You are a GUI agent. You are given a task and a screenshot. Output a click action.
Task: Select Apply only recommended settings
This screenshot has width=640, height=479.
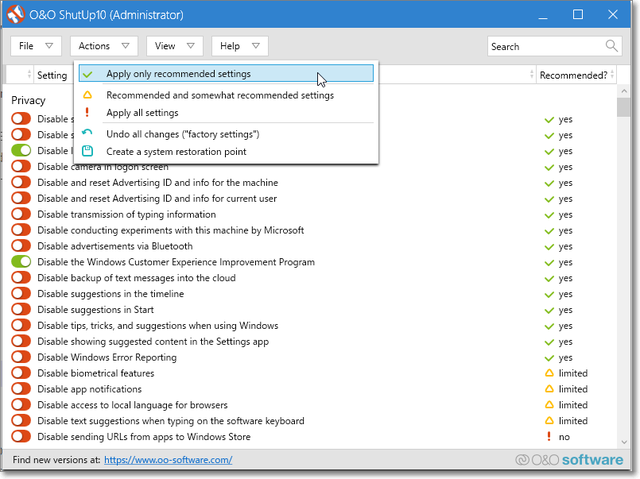tap(178, 74)
